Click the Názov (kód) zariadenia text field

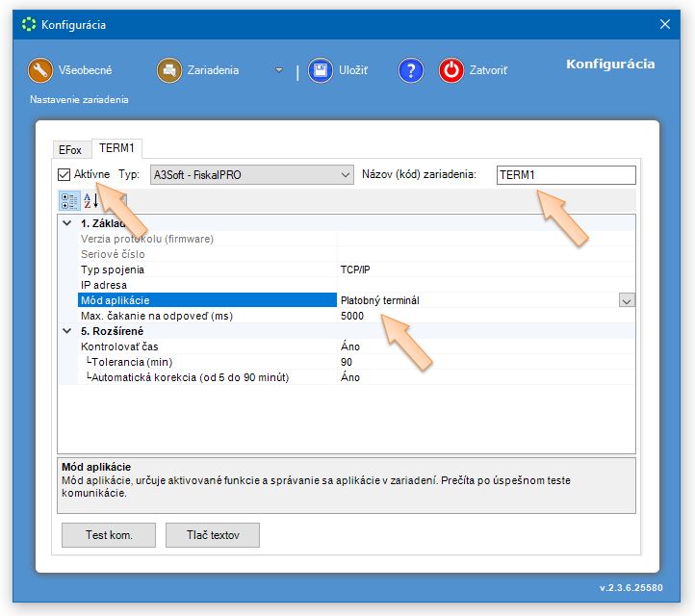point(566,175)
